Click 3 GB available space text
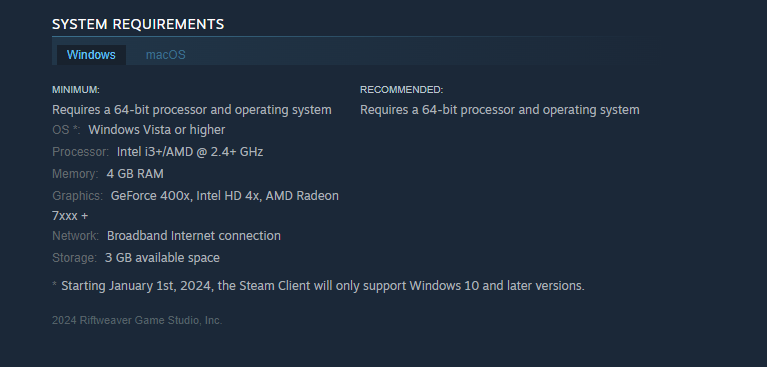The height and width of the screenshot is (367, 767). tap(162, 258)
